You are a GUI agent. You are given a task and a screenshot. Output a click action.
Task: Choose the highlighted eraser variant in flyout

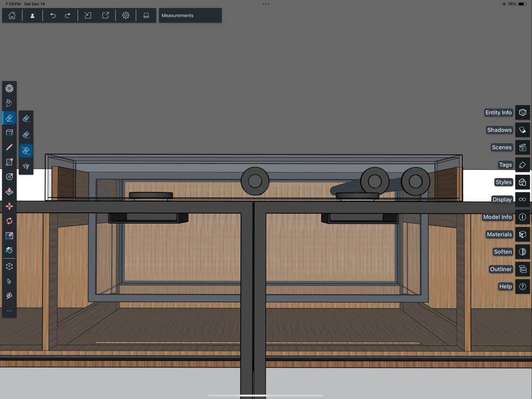(26, 151)
